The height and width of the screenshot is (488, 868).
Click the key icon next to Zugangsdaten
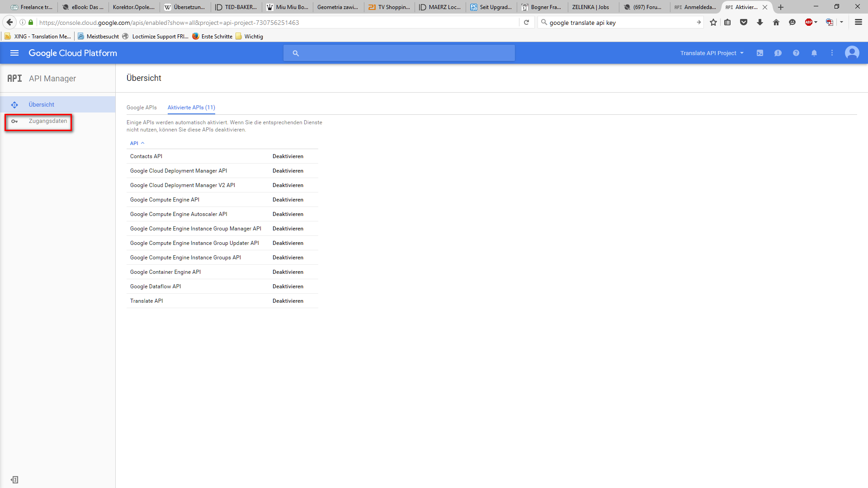click(14, 121)
